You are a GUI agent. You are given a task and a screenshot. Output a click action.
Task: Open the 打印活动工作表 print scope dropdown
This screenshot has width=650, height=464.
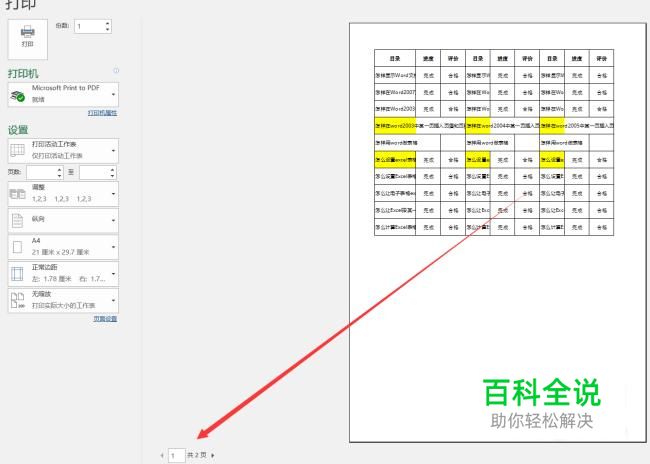[x=63, y=151]
